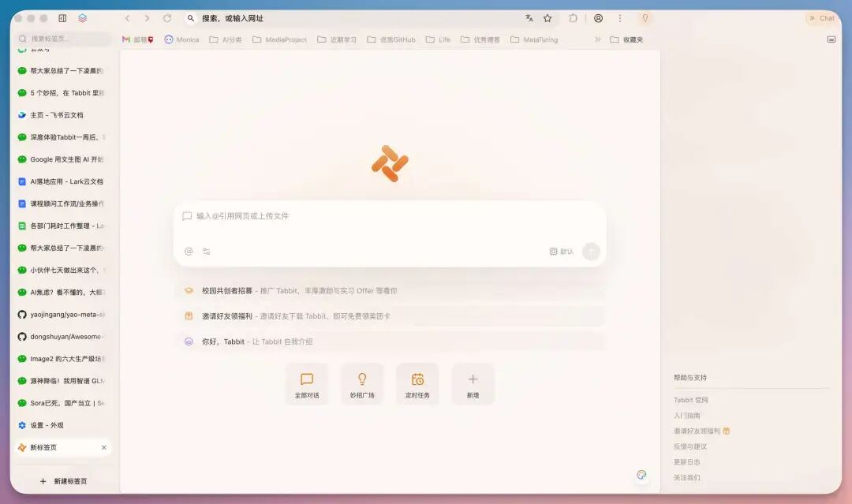Expand the 优秀博客 bookmark folder
Image resolution: width=852 pixels, height=504 pixels.
point(480,39)
